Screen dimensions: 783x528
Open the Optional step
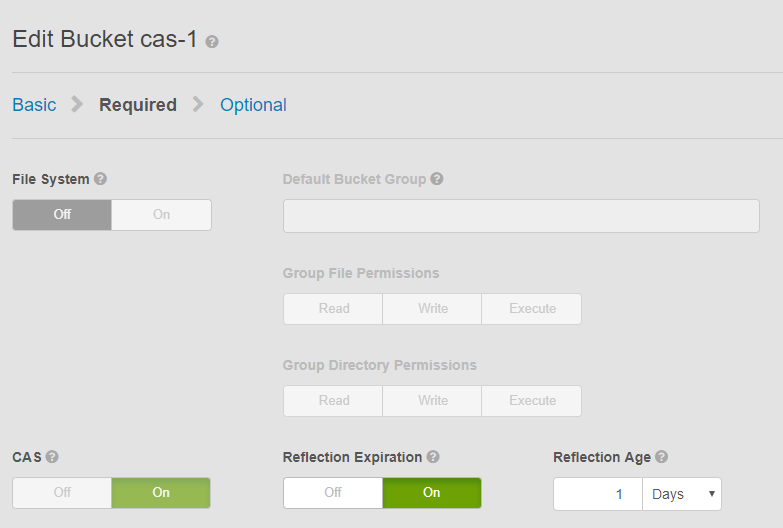(x=253, y=105)
